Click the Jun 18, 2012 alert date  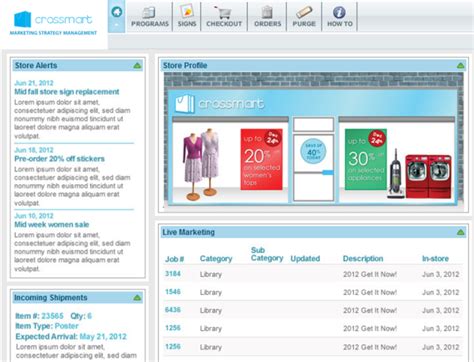tap(34, 150)
